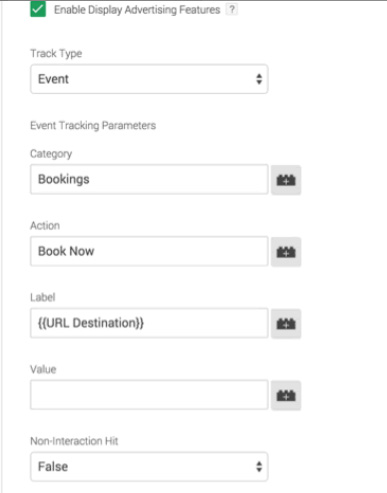
Task: Insert variable using icon beside Action field
Action: [286, 252]
